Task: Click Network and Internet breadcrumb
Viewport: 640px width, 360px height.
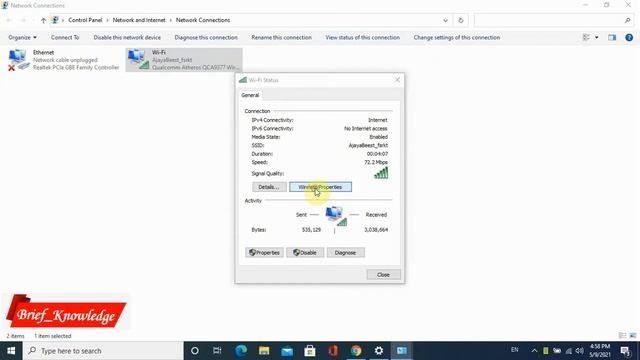Action: [139, 20]
